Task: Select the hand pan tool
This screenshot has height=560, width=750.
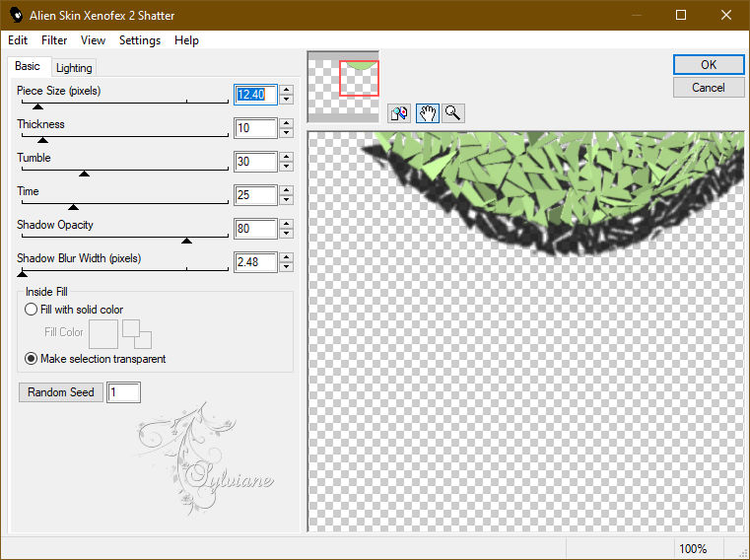Action: [x=427, y=113]
